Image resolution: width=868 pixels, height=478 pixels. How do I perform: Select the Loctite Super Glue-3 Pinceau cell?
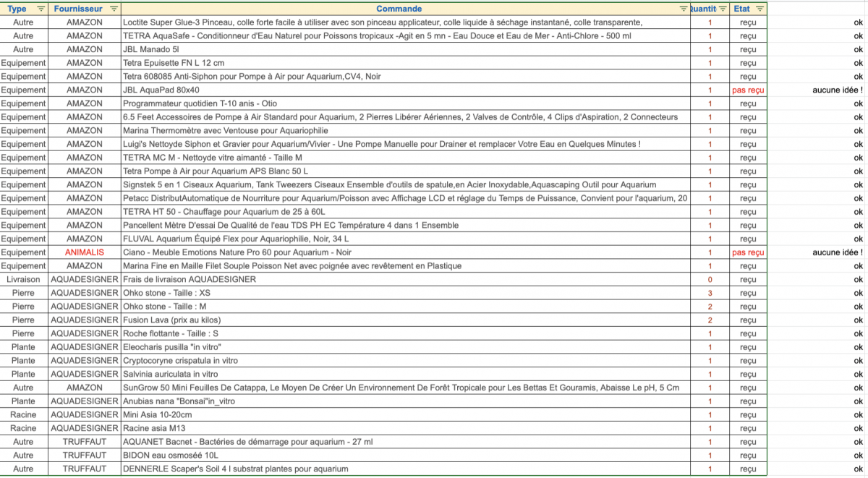(406, 22)
